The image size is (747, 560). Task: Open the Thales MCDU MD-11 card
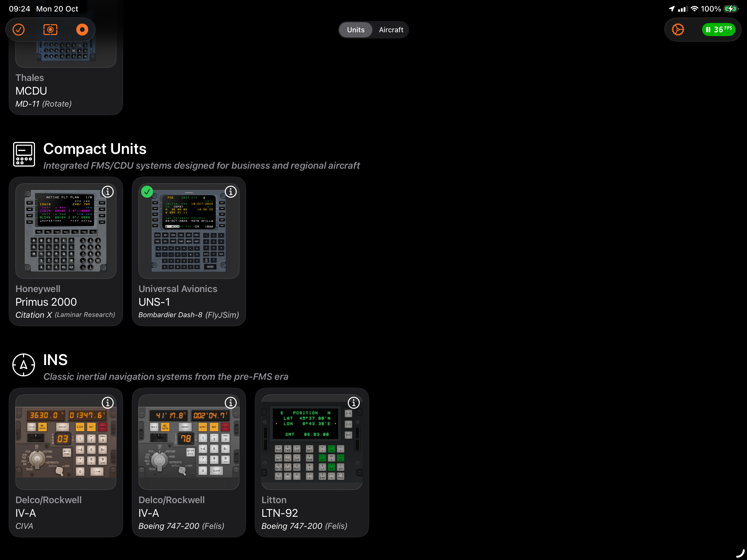click(x=66, y=78)
